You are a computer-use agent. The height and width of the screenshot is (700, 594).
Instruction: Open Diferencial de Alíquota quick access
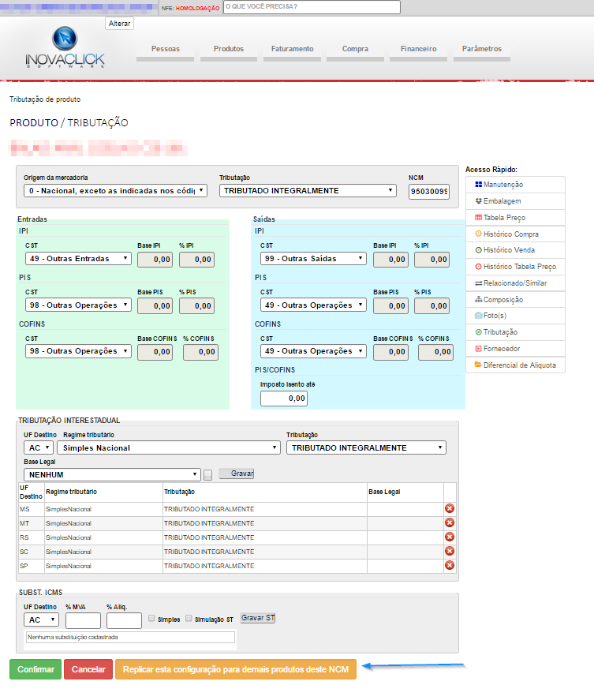click(515, 365)
